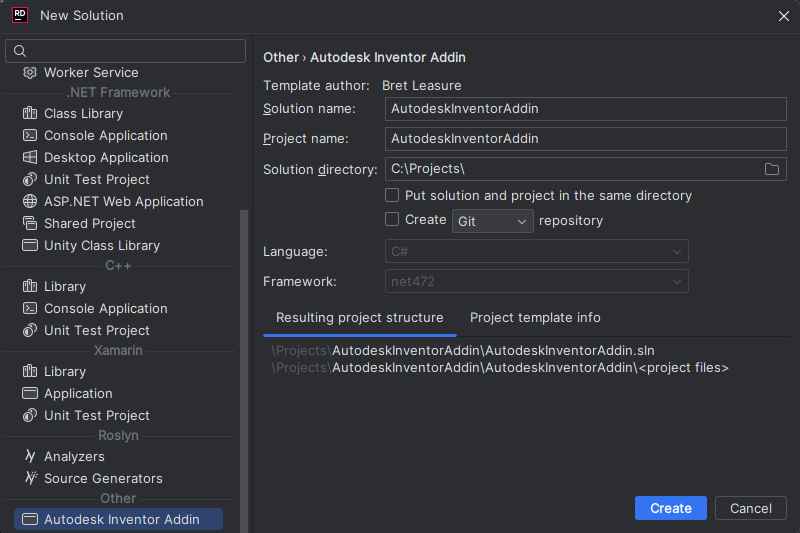Image resolution: width=800 pixels, height=533 pixels.
Task: Click the search magnifier icon
Action: pyautogui.click(x=20, y=51)
